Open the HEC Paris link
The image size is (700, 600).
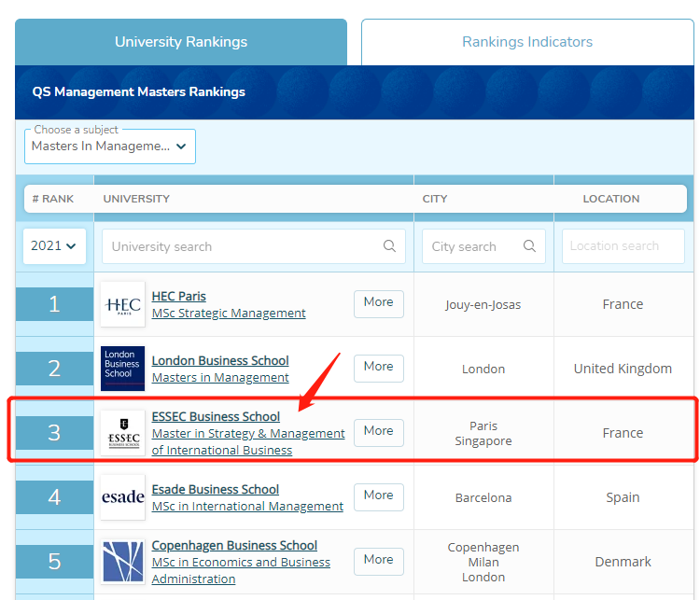(178, 297)
